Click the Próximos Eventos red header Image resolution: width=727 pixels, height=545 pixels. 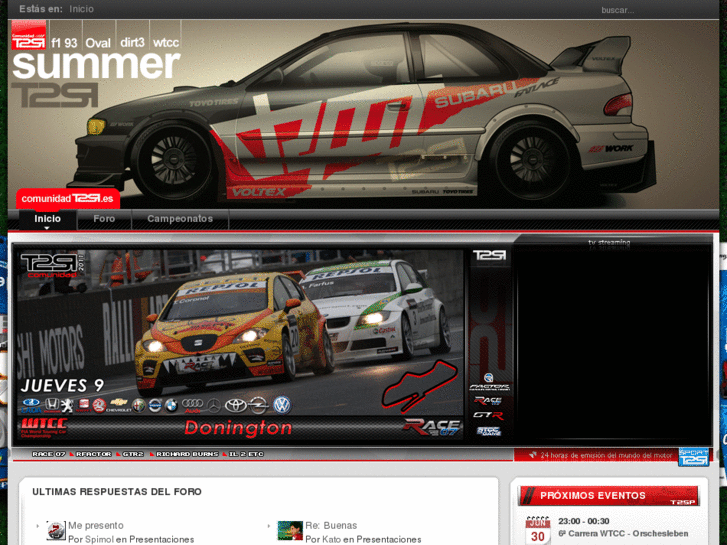(x=609, y=496)
